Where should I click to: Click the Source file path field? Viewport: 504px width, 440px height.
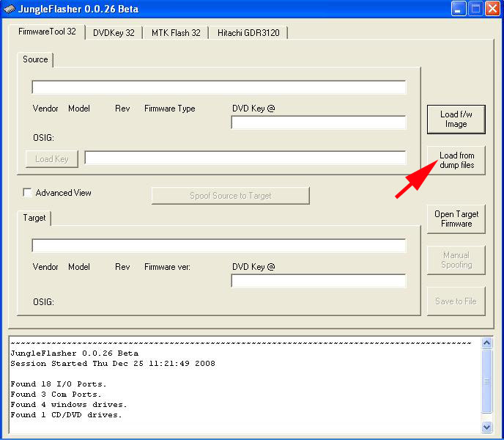click(219, 87)
